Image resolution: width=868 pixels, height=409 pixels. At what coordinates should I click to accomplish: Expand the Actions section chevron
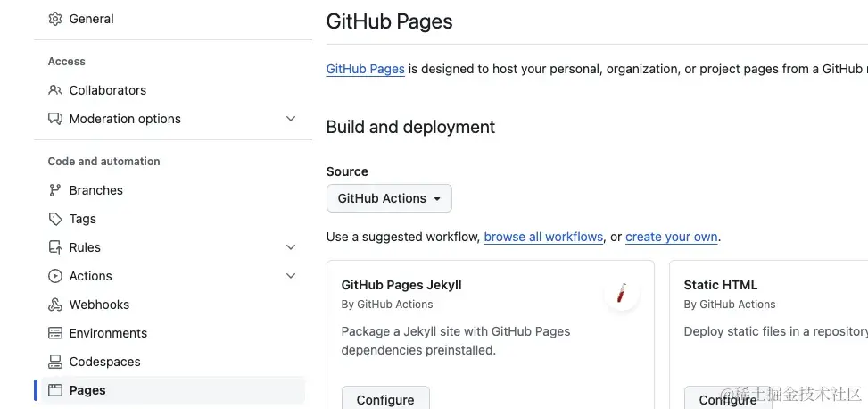(x=291, y=276)
